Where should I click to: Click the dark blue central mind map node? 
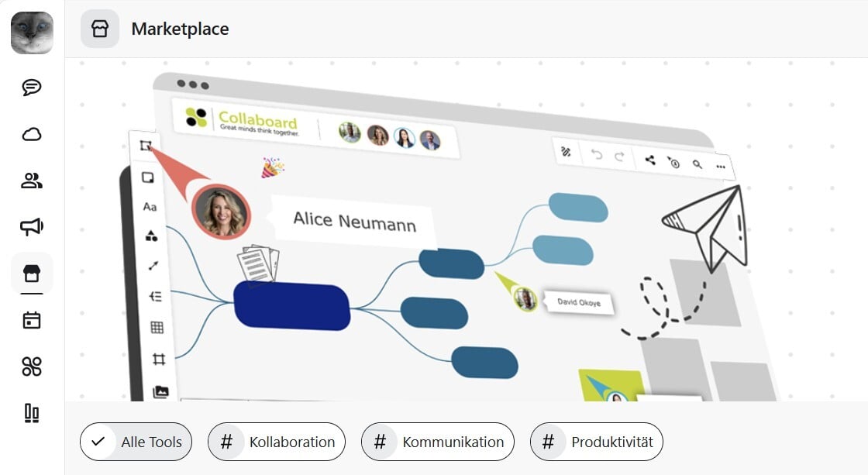[291, 306]
